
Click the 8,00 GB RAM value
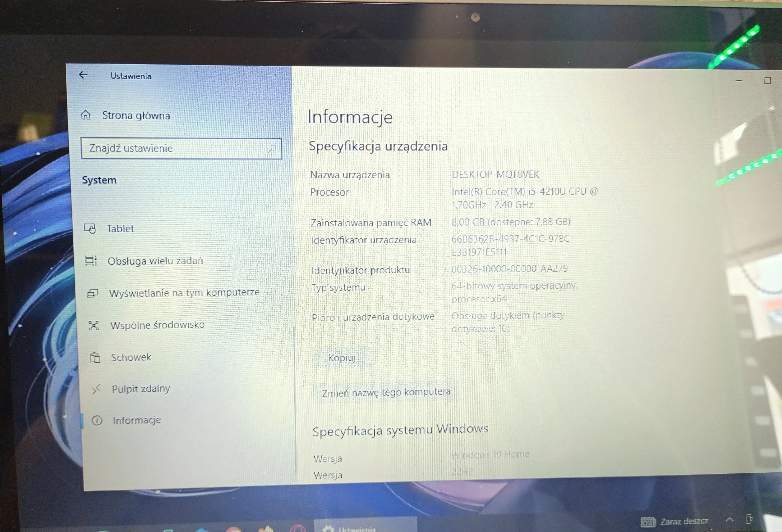point(511,222)
